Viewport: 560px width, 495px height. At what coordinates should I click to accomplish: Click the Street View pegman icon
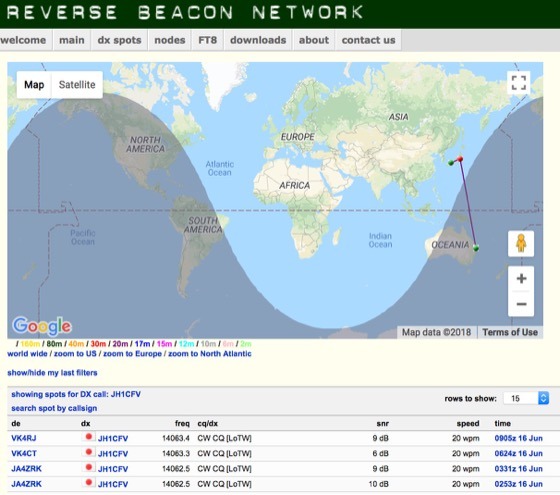coord(521,244)
